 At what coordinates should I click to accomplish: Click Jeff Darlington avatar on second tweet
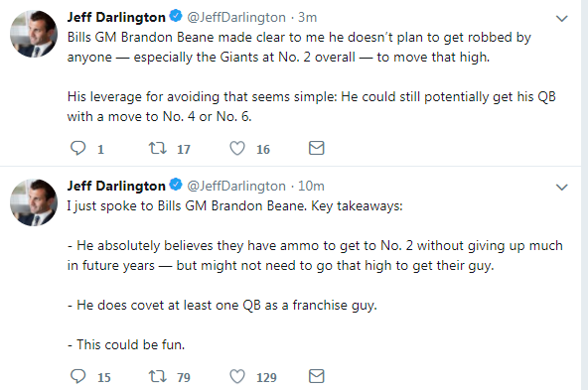34,202
